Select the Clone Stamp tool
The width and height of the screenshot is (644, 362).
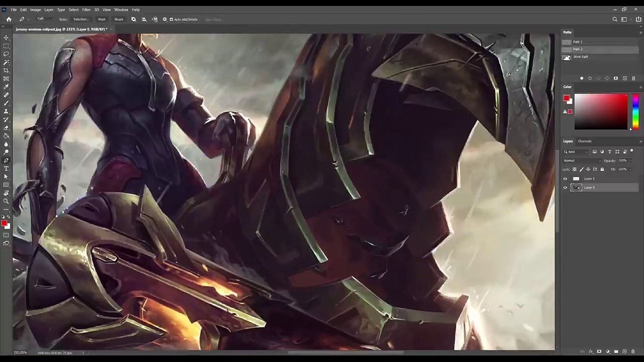[6, 111]
